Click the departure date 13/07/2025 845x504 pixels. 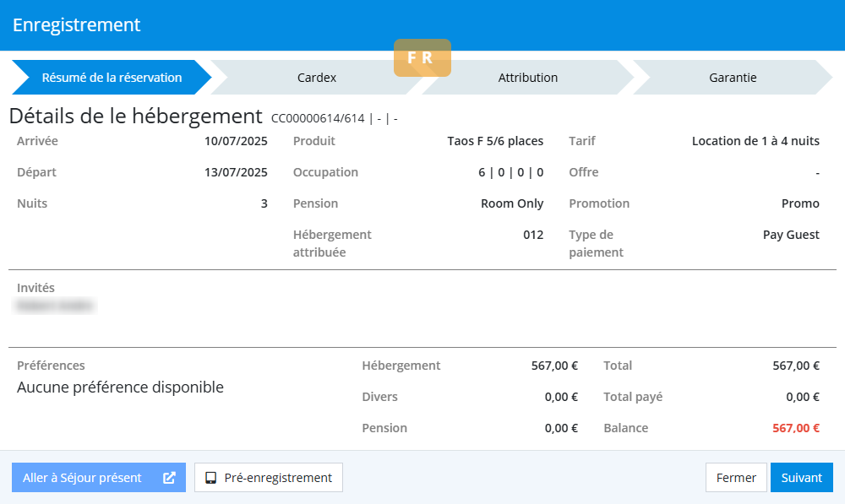click(x=236, y=172)
